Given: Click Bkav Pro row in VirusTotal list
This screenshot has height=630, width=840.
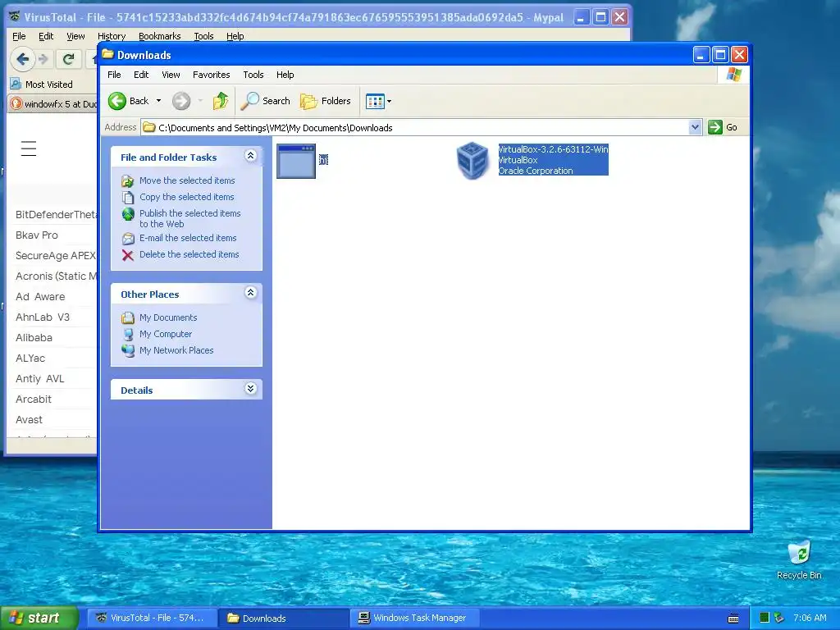Looking at the screenshot, I should [x=53, y=235].
